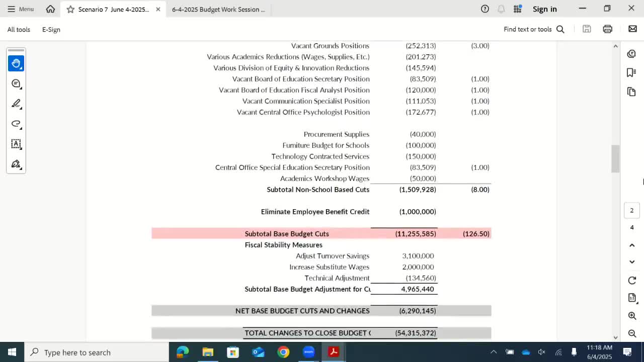Click the save document icon
644x362 pixels.
tap(587, 29)
